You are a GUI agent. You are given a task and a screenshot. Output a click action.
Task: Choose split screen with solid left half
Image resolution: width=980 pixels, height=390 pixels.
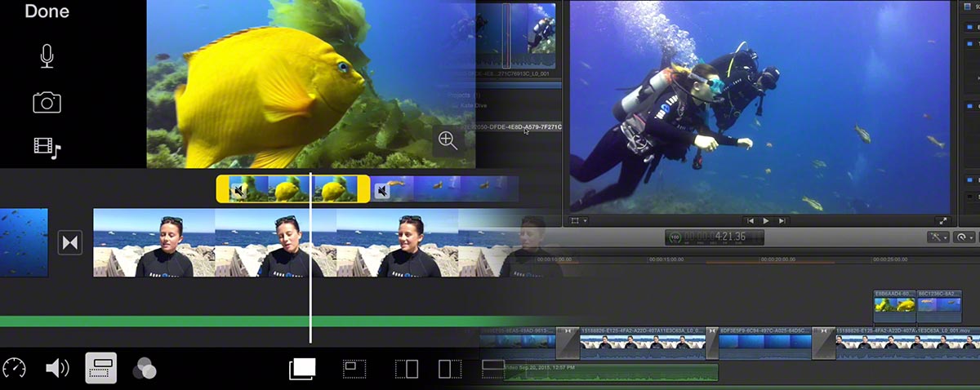coord(449,369)
